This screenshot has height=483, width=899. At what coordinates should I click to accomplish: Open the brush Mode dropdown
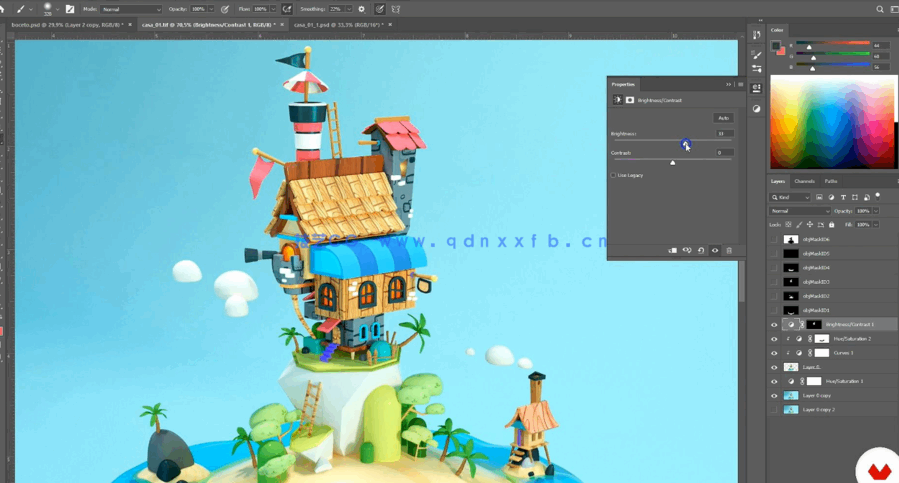[x=131, y=9]
